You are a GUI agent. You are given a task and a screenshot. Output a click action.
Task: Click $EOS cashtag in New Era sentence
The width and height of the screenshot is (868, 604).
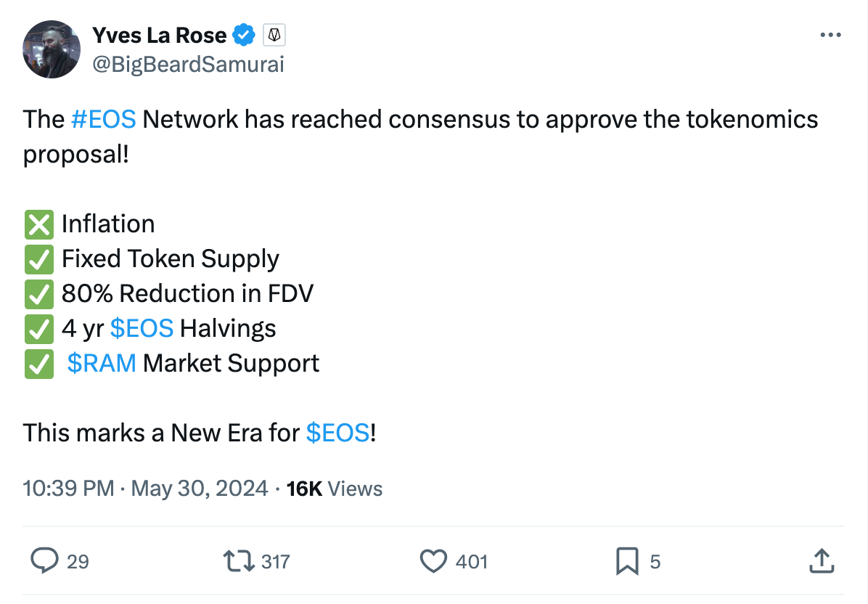337,433
